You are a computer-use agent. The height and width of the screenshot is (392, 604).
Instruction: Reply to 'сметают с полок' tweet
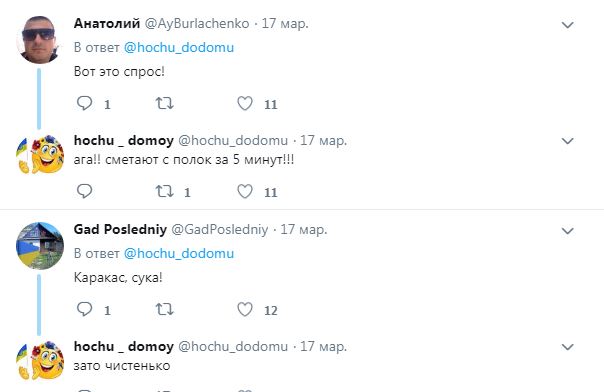point(84,191)
